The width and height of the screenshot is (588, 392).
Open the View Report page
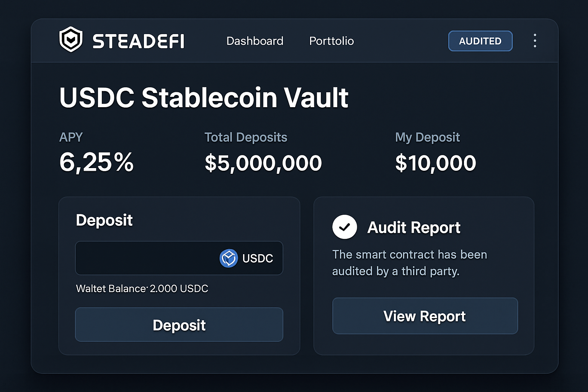pyautogui.click(x=424, y=316)
